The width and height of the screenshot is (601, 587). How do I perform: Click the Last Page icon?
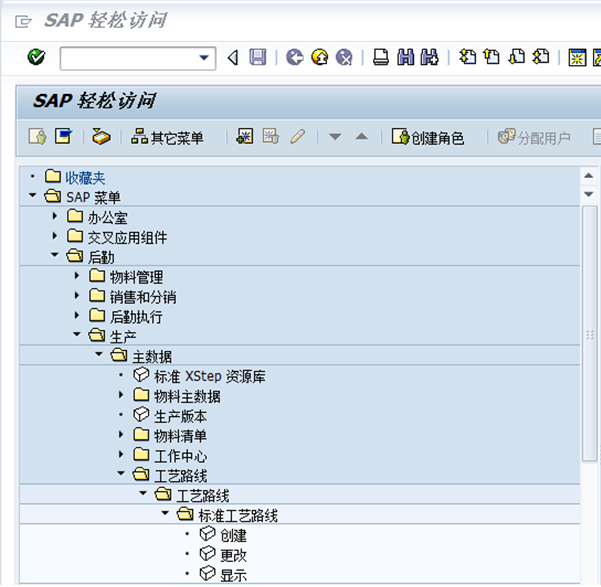541,57
